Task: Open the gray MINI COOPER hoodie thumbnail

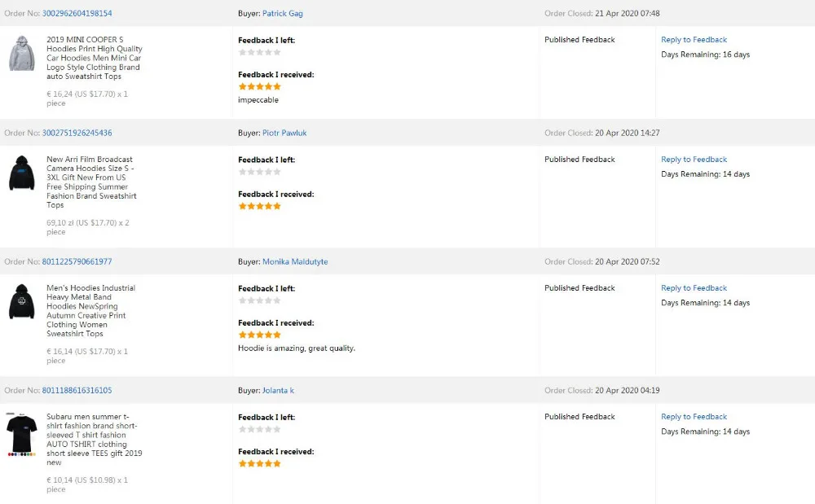Action: (x=22, y=53)
